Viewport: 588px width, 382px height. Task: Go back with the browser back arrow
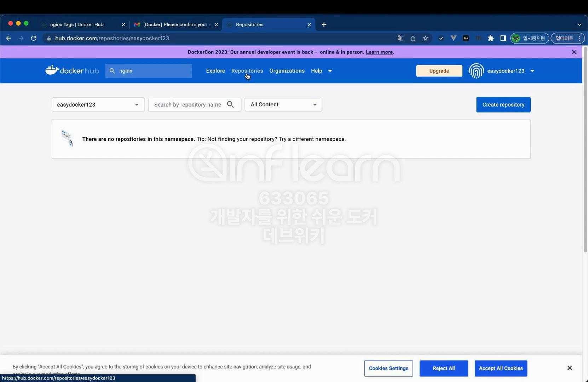pyautogui.click(x=9, y=38)
